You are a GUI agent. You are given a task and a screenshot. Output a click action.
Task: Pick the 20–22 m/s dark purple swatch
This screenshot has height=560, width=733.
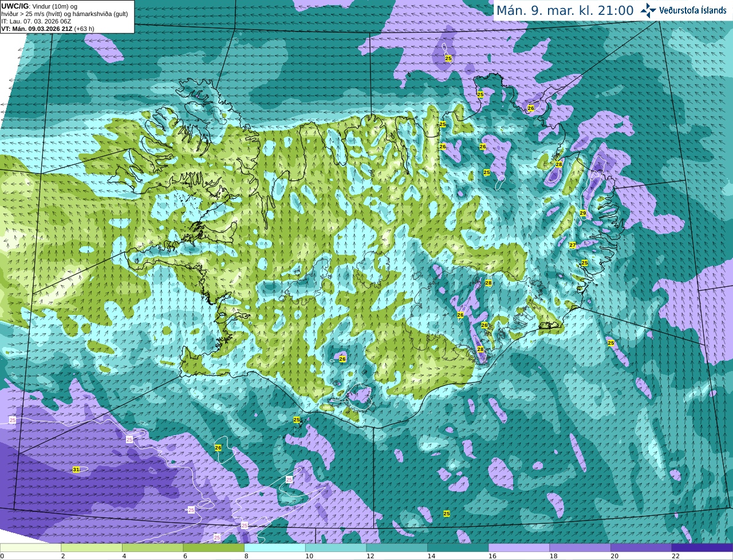click(641, 547)
